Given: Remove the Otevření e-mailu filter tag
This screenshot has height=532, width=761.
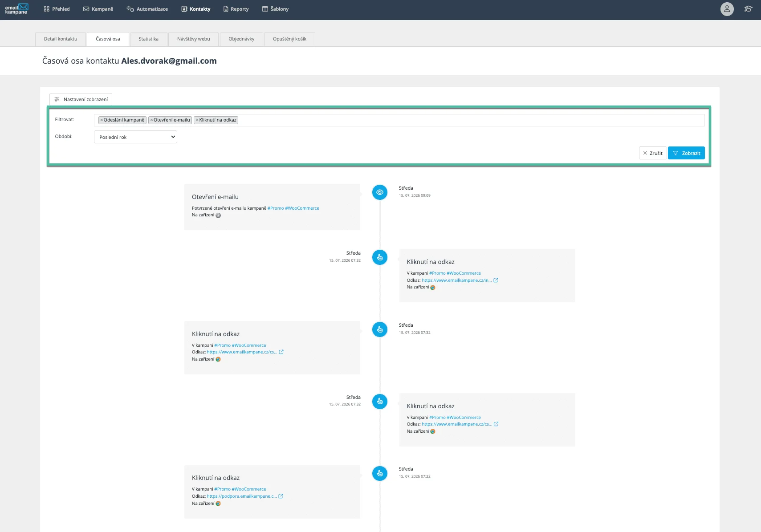Looking at the screenshot, I should coord(151,120).
